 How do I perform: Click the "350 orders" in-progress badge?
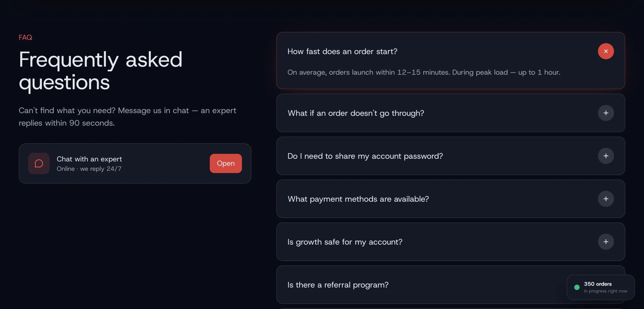pos(601,287)
